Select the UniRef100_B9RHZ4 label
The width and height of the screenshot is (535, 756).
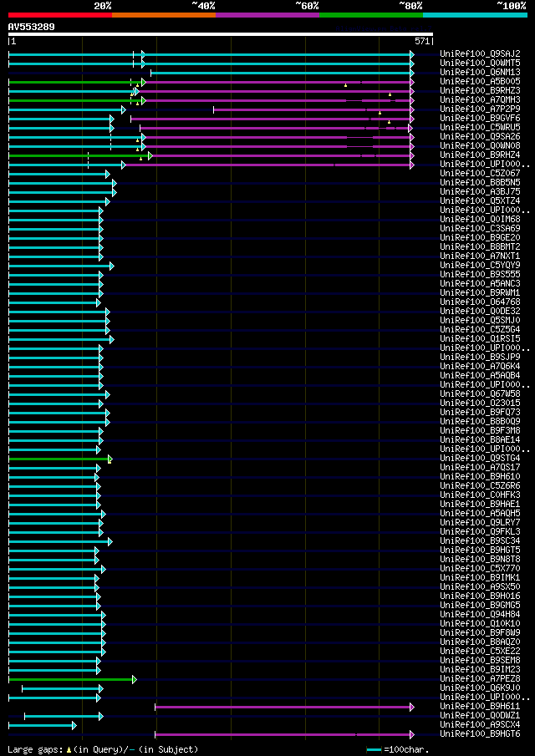(x=481, y=155)
